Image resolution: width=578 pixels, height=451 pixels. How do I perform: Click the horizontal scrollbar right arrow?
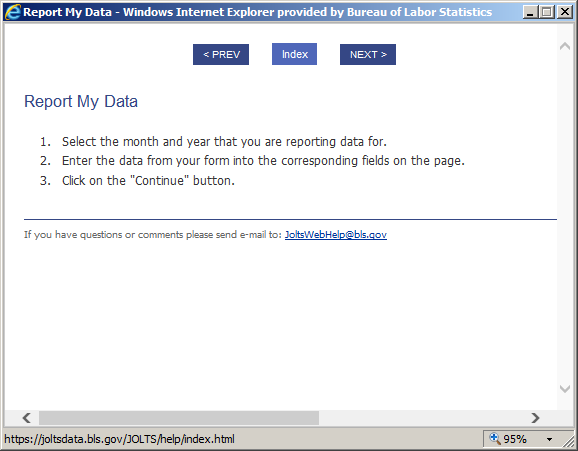point(535,418)
